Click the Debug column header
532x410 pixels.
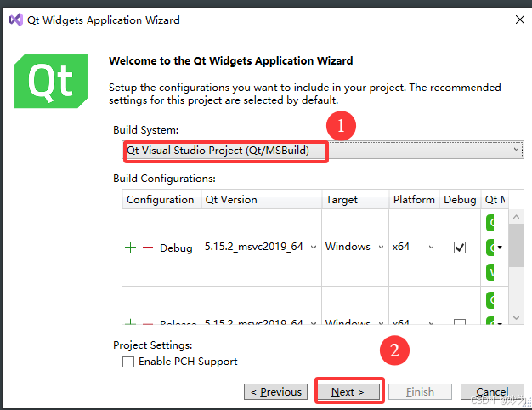click(460, 199)
